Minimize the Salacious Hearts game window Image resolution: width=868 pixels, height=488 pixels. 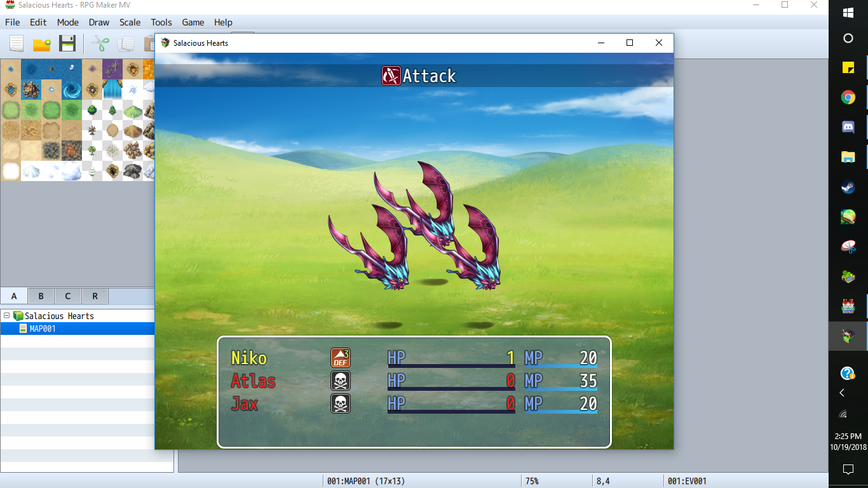click(x=601, y=43)
